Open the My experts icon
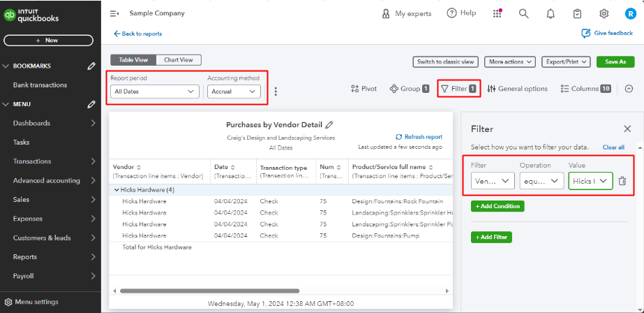Image resolution: width=644 pixels, height=313 pixels. click(385, 13)
